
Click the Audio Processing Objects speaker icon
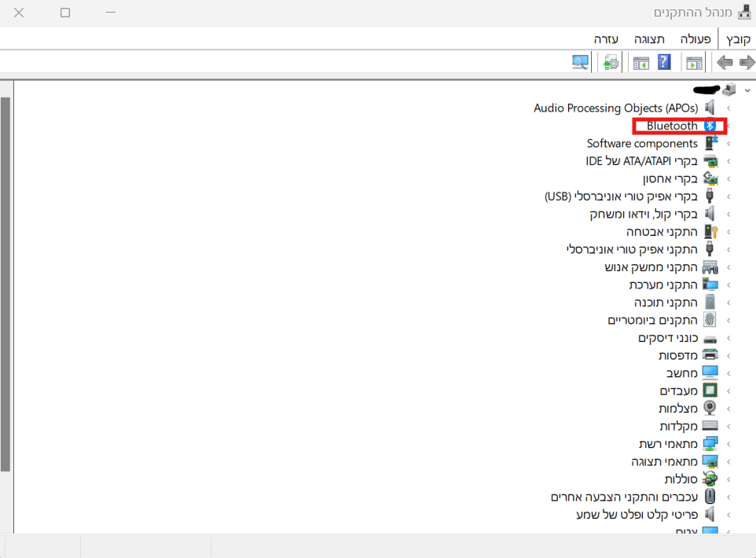pyautogui.click(x=710, y=107)
